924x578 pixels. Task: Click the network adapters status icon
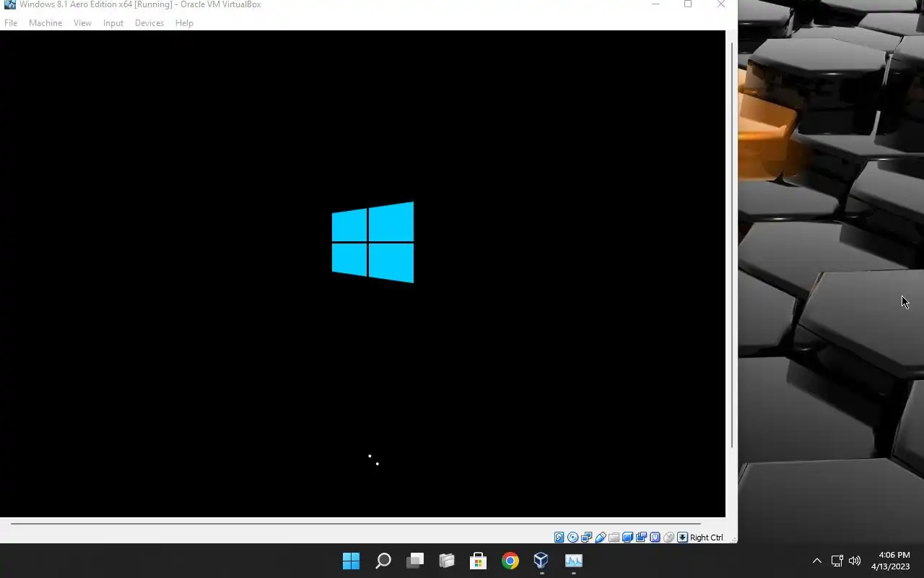pos(586,538)
